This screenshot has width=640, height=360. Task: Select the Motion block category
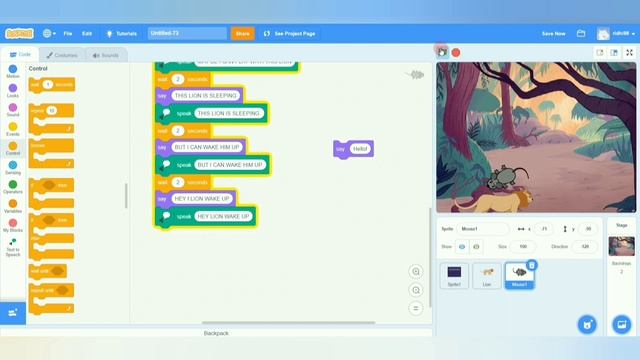tap(13, 71)
